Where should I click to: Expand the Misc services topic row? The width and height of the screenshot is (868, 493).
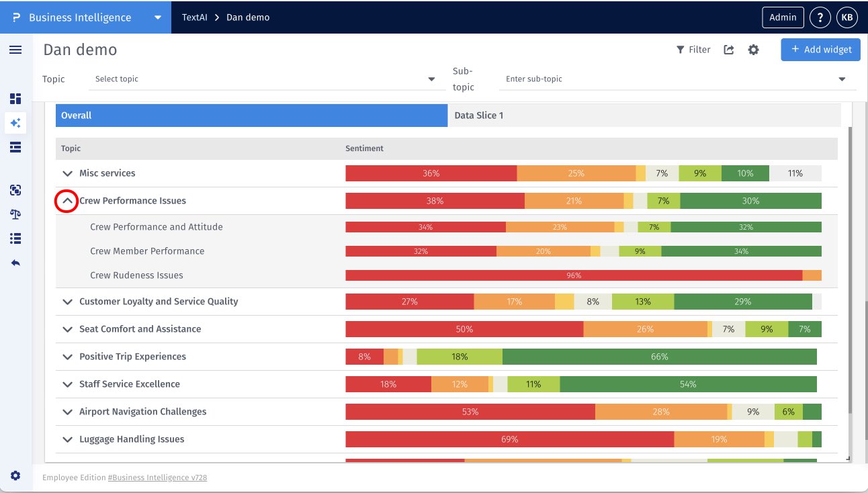pos(67,173)
